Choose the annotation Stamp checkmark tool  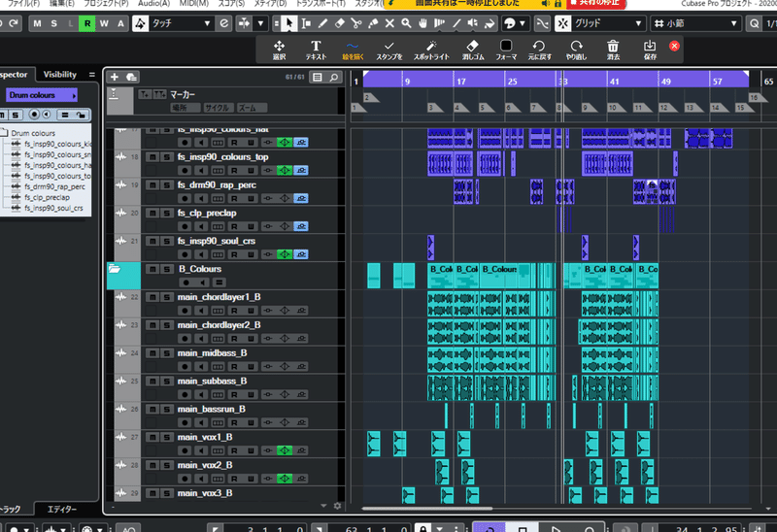(389, 50)
